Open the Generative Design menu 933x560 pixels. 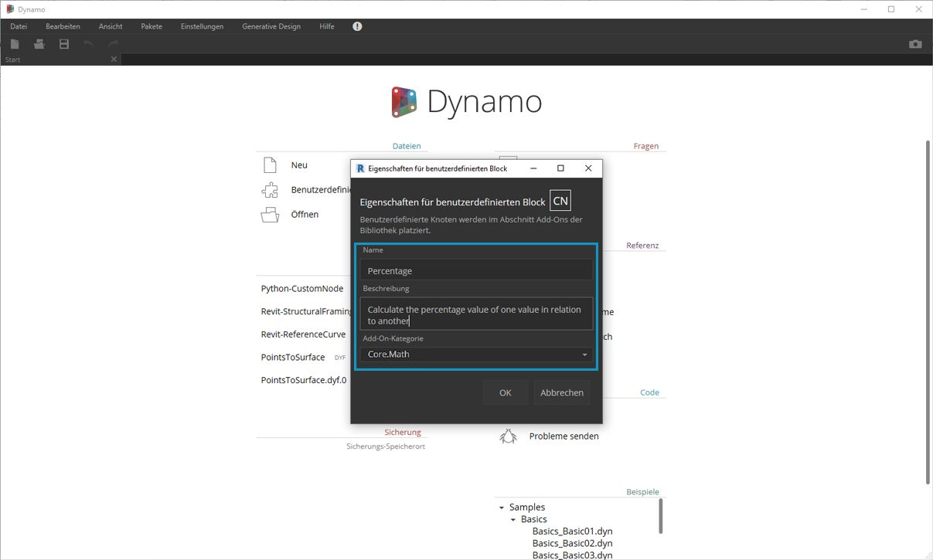(271, 26)
